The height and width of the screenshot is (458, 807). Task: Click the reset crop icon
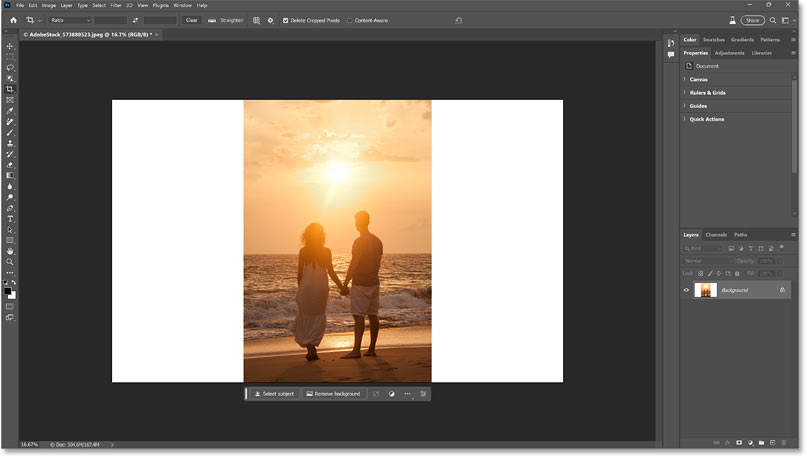click(459, 20)
